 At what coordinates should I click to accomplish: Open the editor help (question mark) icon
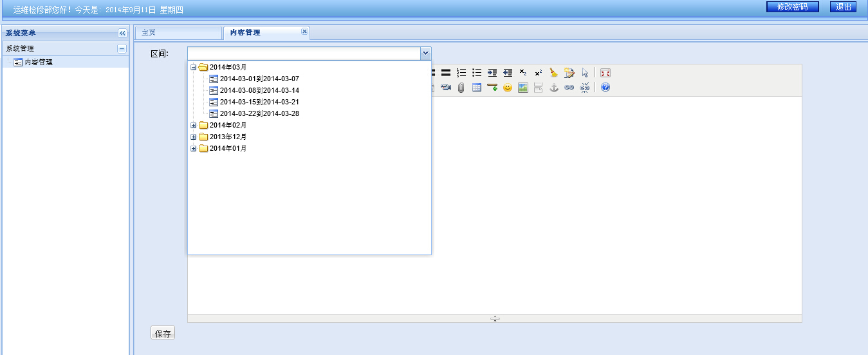[x=605, y=88]
